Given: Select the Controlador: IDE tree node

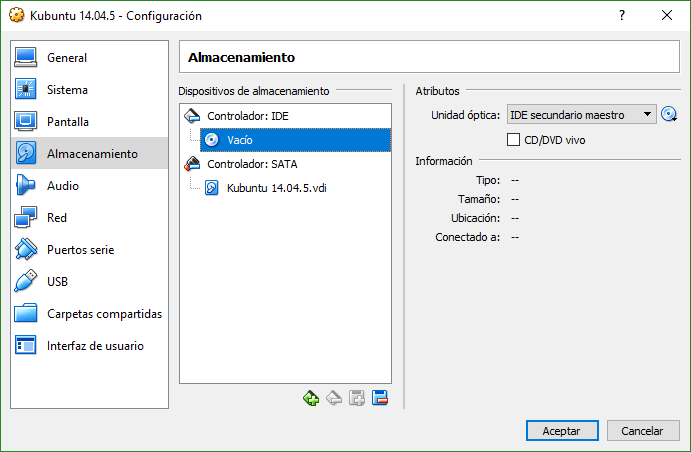Looking at the screenshot, I should [248, 116].
